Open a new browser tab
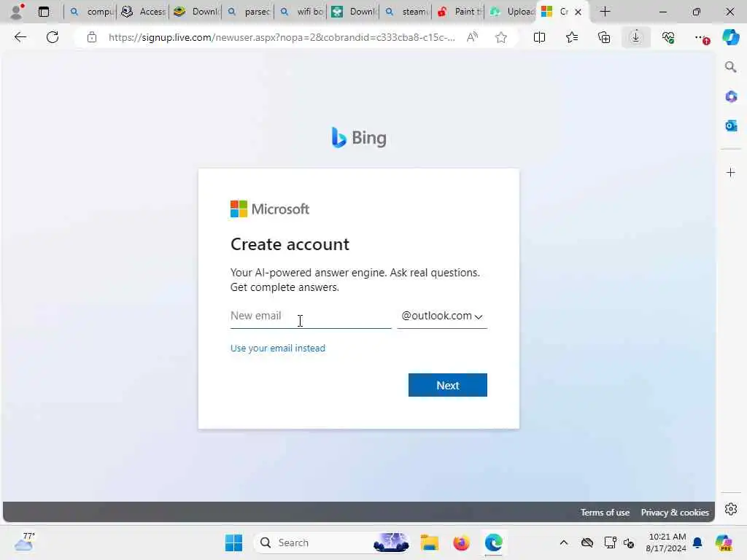The image size is (747, 560). coord(605,12)
